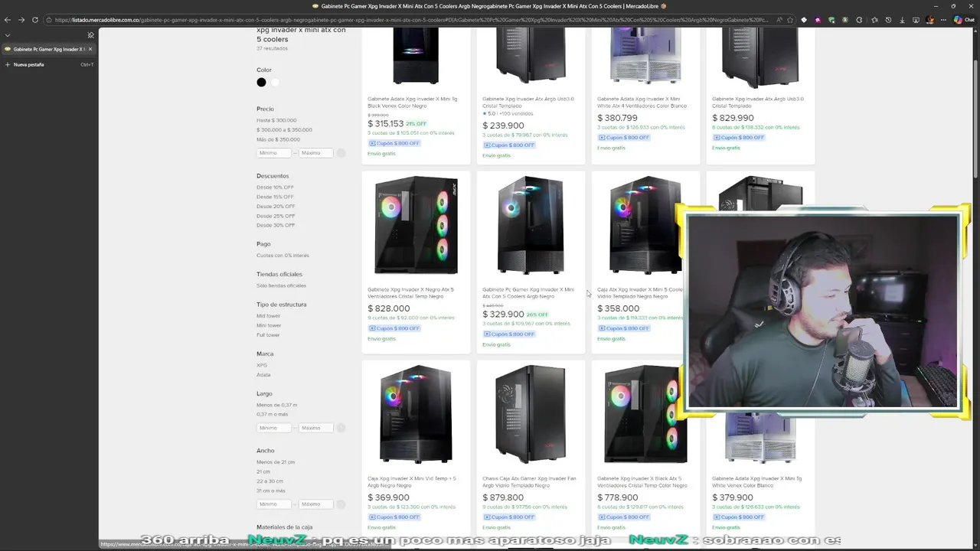Open title Gabinete Adata Xpg Invader X Mini White Atx 4
The image size is (980, 551).
tap(642, 102)
